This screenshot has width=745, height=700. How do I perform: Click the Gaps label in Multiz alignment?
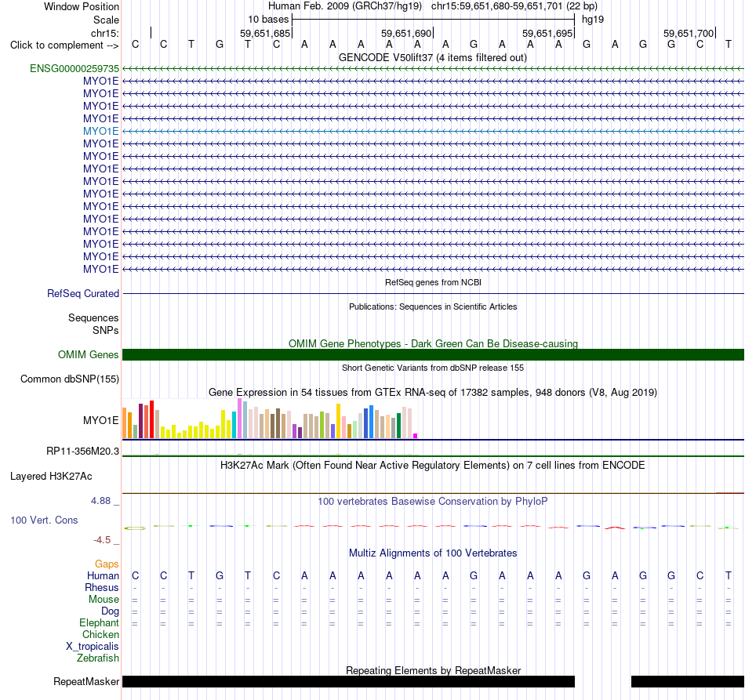107,564
